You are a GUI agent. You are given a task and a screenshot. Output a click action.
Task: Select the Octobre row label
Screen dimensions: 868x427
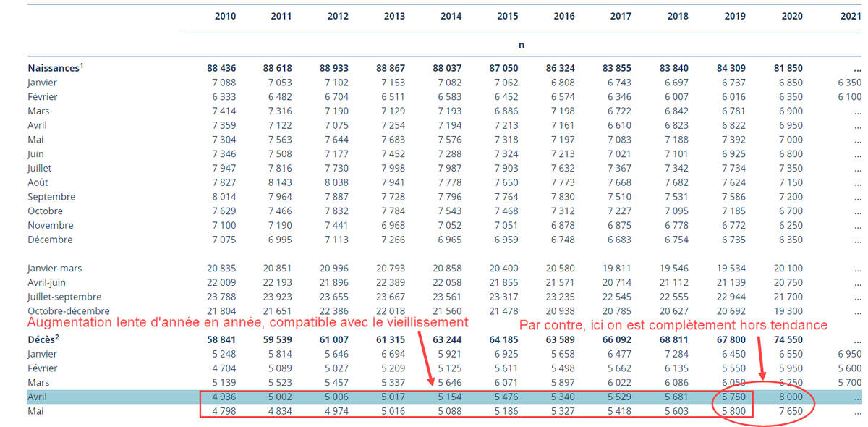(x=45, y=211)
